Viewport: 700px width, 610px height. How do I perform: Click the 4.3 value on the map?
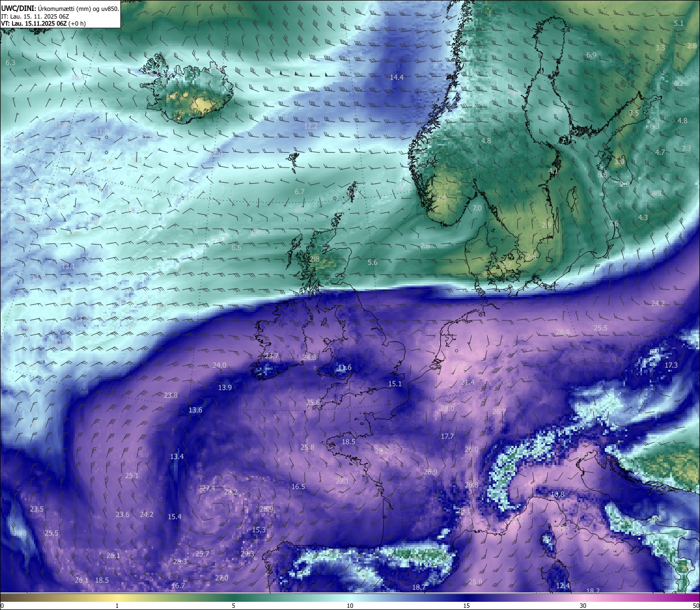point(643,217)
